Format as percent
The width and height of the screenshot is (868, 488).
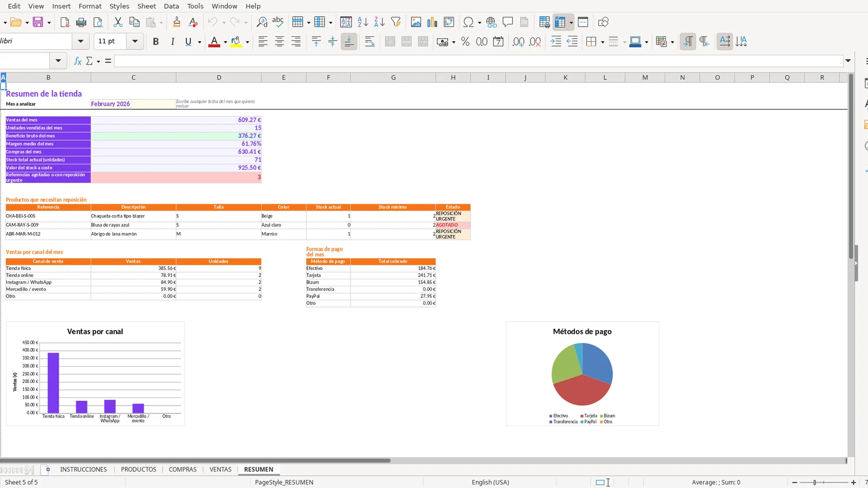(465, 42)
